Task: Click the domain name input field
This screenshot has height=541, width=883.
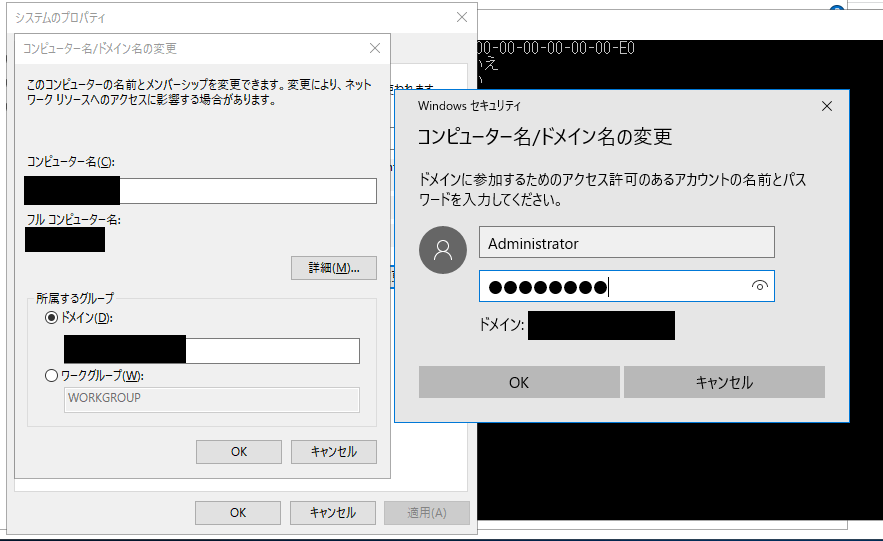Action: coord(212,351)
